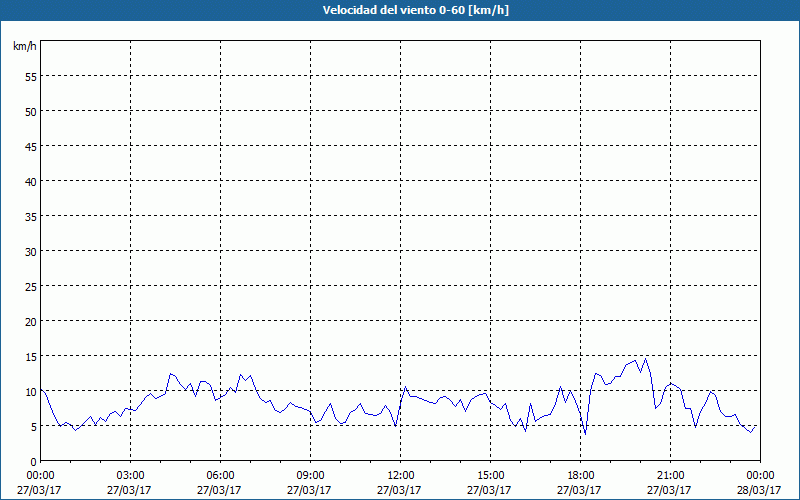Image resolution: width=800 pixels, height=500 pixels.
Task: Select the '35' y-axis value
Action: pyautogui.click(x=31, y=216)
